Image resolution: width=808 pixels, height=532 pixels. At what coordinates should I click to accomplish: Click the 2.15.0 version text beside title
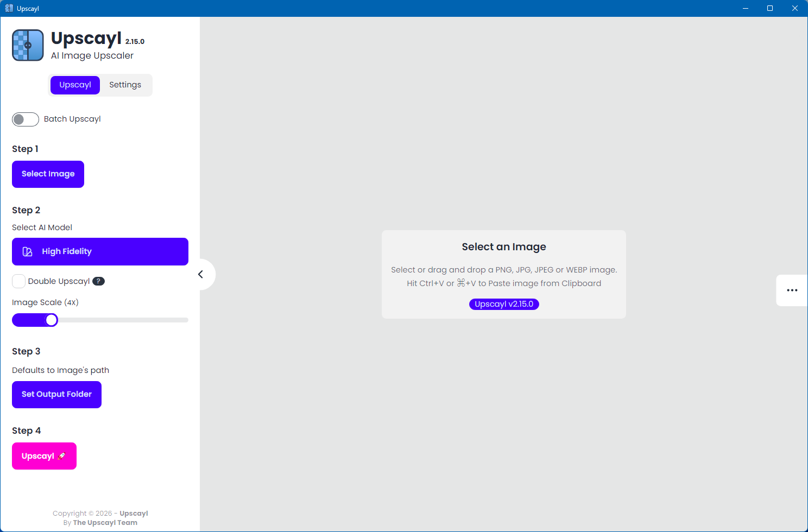tap(135, 42)
